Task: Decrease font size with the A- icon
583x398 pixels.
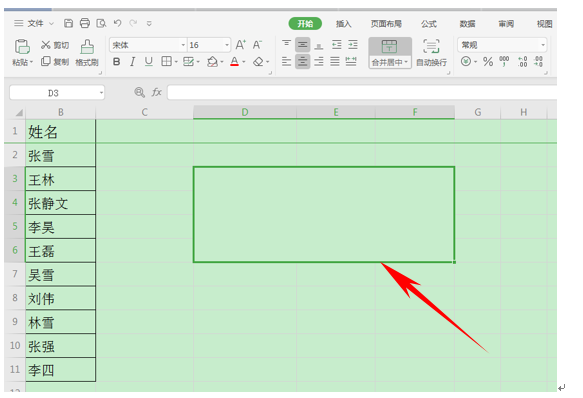Action: pyautogui.click(x=257, y=45)
